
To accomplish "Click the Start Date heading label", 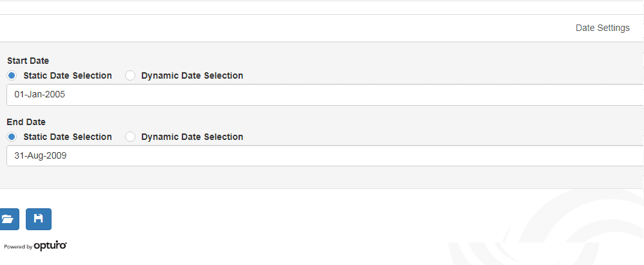I will [x=28, y=61].
